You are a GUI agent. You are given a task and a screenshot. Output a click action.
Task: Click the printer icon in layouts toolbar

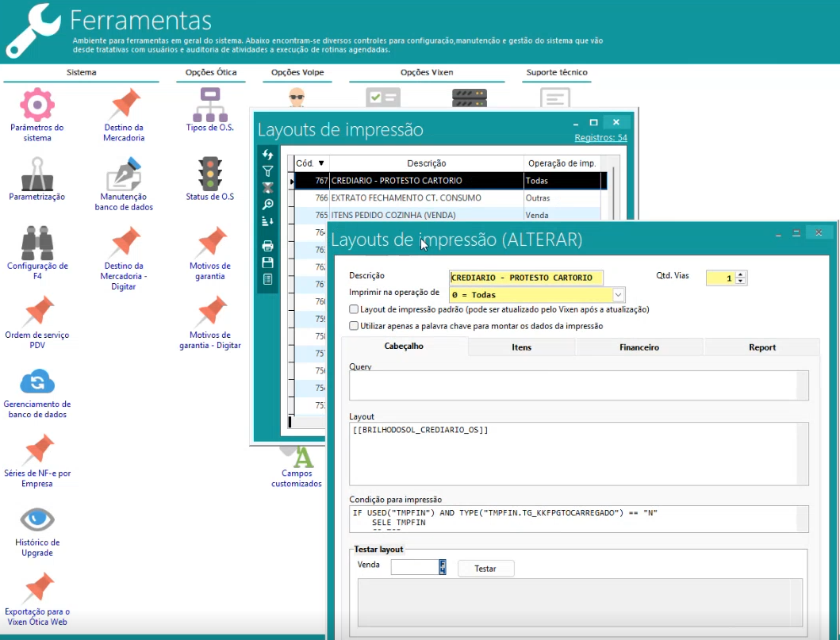[x=268, y=246]
